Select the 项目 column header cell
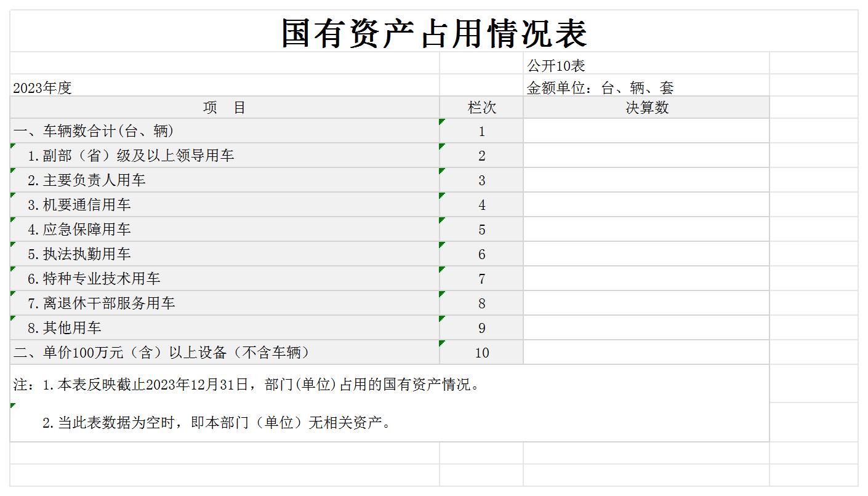The width and height of the screenshot is (868, 496). tap(225, 108)
